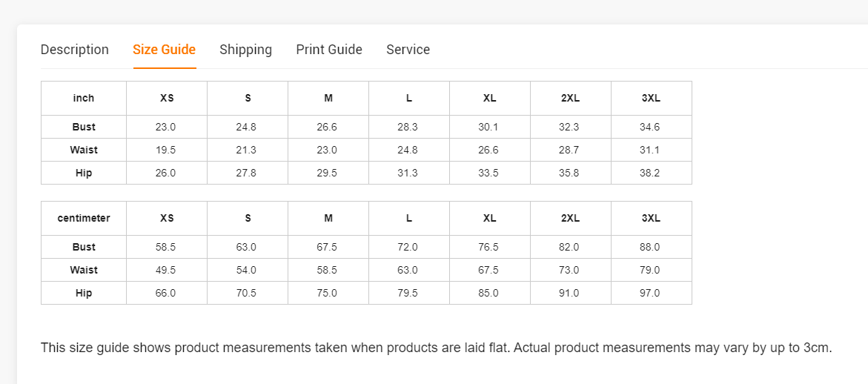The height and width of the screenshot is (384, 868).
Task: Select M column header in centimeter table
Action: (328, 219)
